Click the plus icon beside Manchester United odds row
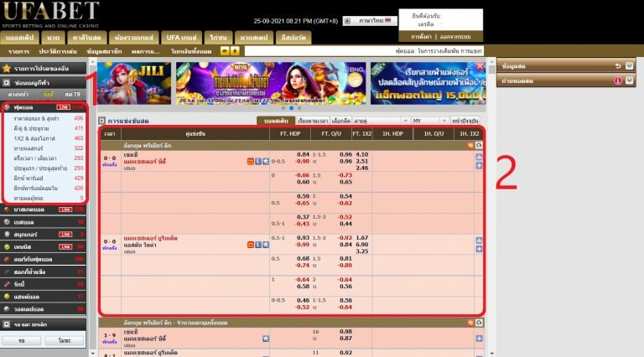Screen dimensions: 644x357 pyautogui.click(x=479, y=249)
